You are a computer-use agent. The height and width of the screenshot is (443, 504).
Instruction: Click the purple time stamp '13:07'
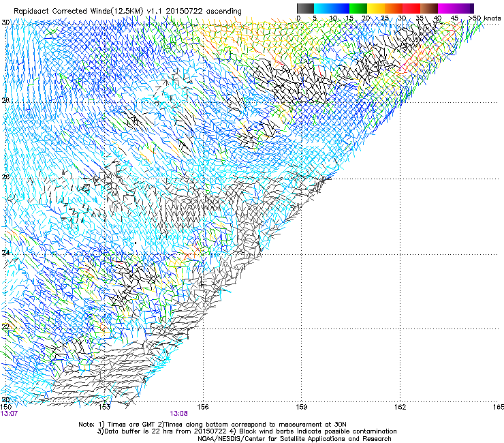tap(9, 414)
